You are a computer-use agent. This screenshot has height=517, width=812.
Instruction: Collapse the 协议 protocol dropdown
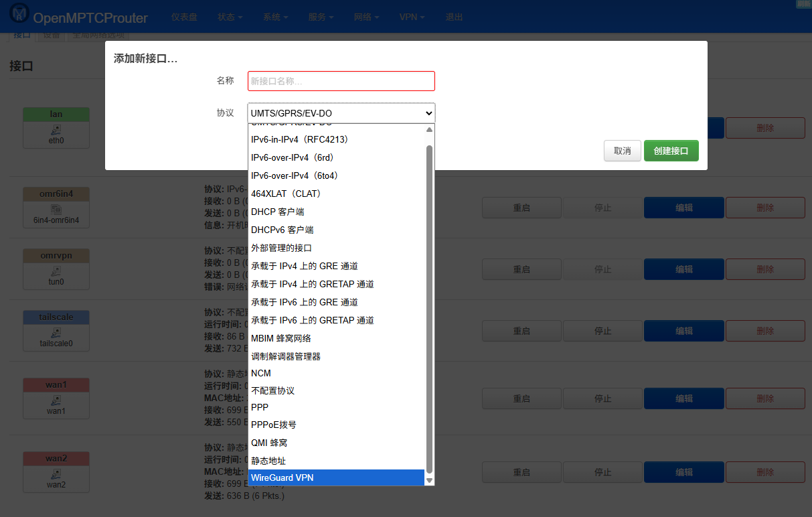point(341,113)
